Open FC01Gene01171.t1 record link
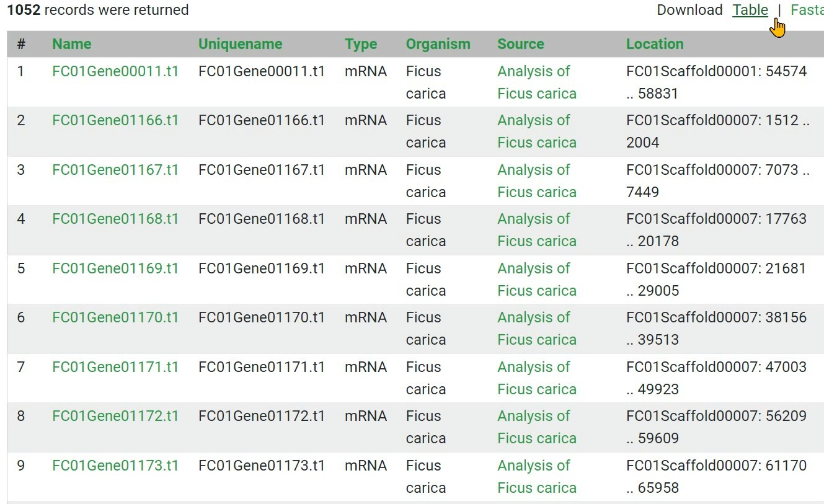 coord(115,367)
